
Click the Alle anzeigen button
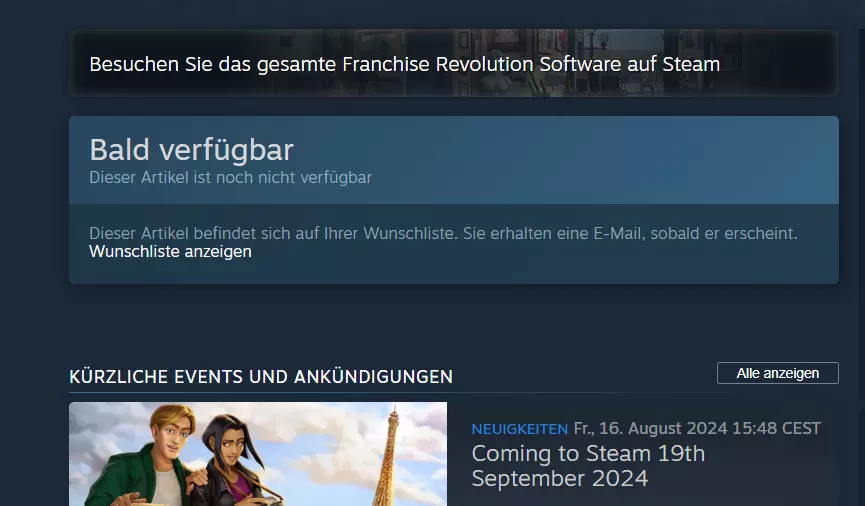point(777,373)
